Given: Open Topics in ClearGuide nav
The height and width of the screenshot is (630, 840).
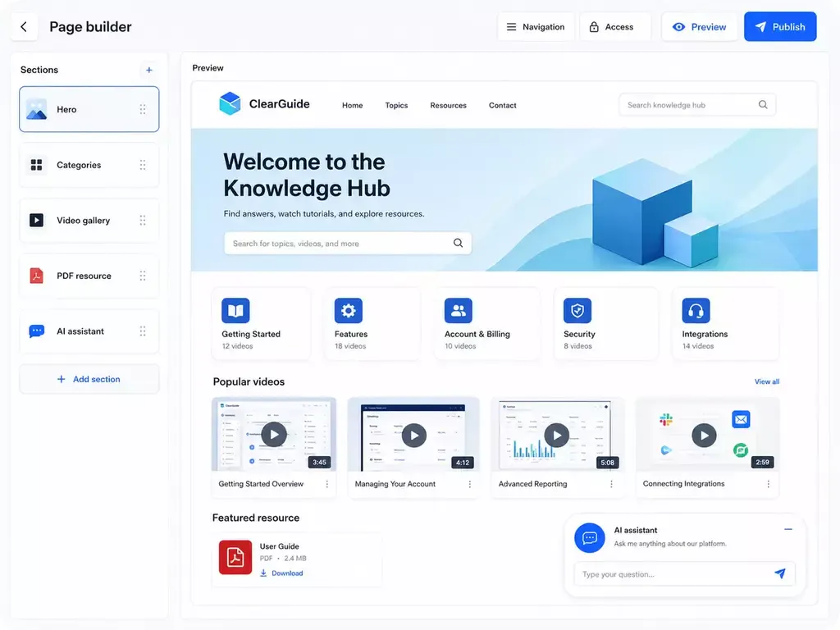Looking at the screenshot, I should click(396, 106).
